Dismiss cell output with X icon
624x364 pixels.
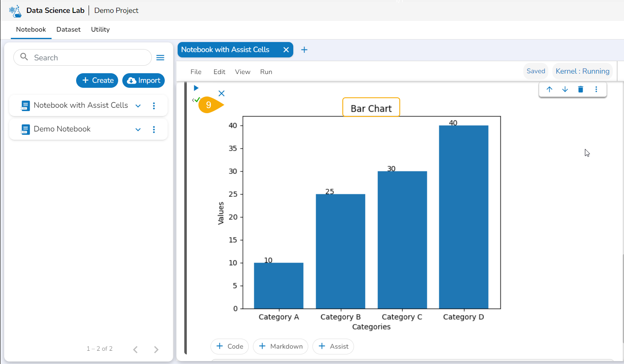(221, 94)
